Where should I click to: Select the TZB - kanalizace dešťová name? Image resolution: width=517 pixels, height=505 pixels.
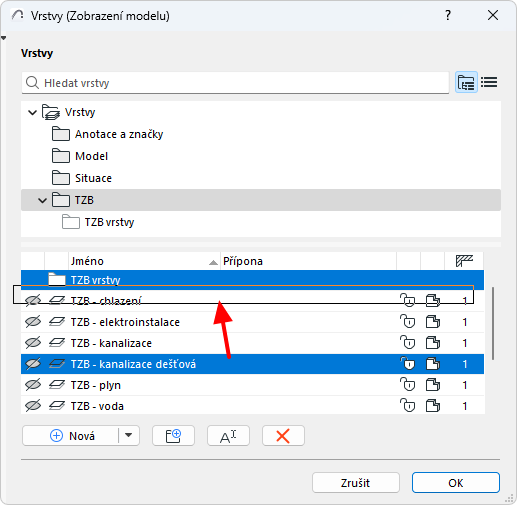[x=133, y=364]
